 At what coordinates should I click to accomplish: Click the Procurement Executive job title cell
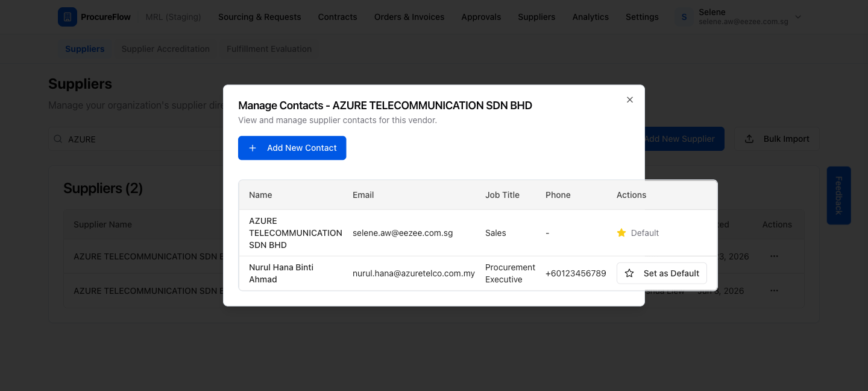510,273
